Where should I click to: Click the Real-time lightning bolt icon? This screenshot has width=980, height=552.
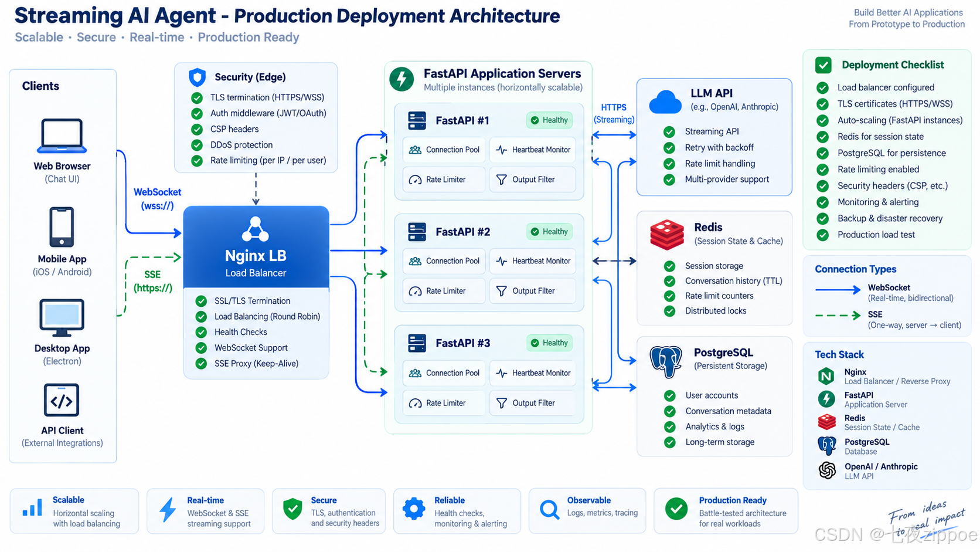[168, 510]
